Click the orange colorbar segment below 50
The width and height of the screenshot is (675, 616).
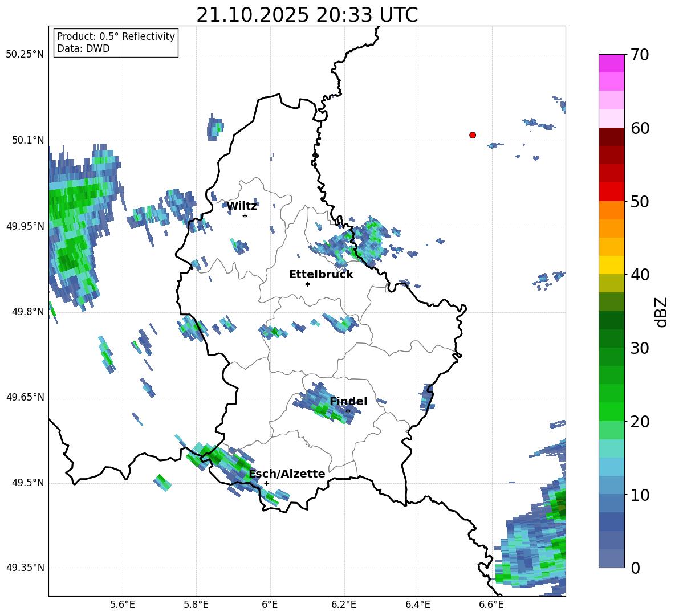pos(611,210)
